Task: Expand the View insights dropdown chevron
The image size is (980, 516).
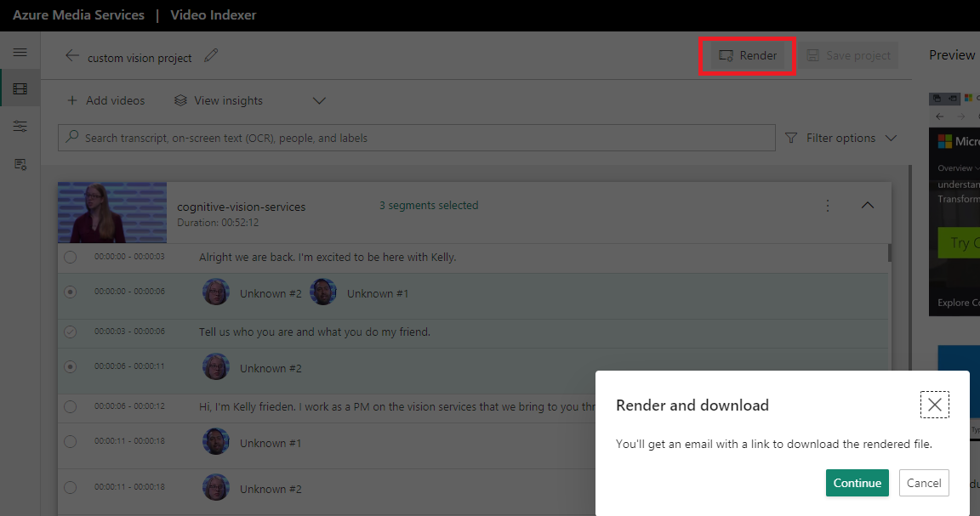Action: pos(319,100)
